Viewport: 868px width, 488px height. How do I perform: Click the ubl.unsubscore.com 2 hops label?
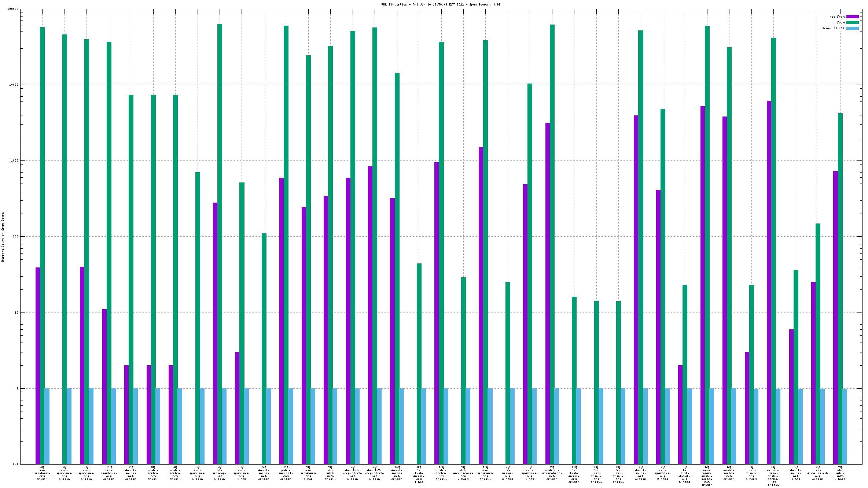click(x=463, y=473)
